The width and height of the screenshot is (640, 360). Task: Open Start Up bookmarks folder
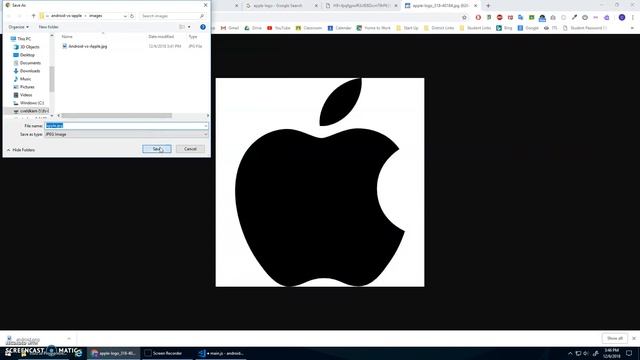407,28
